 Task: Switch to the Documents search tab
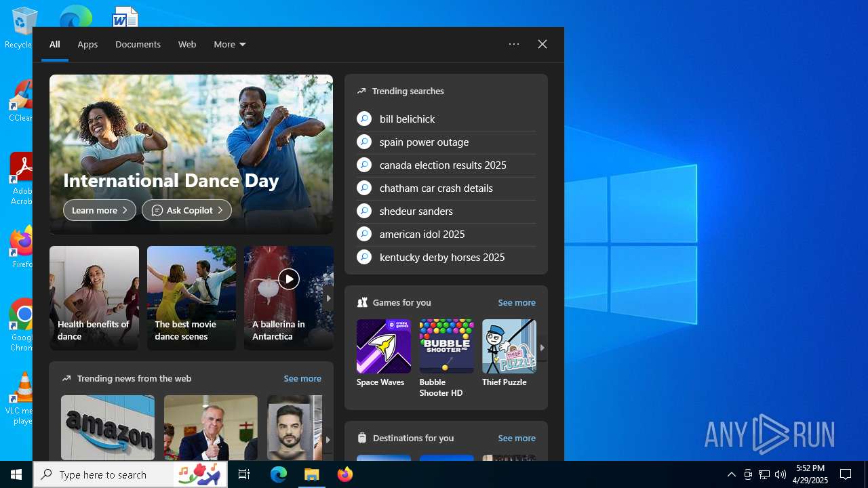(x=138, y=44)
